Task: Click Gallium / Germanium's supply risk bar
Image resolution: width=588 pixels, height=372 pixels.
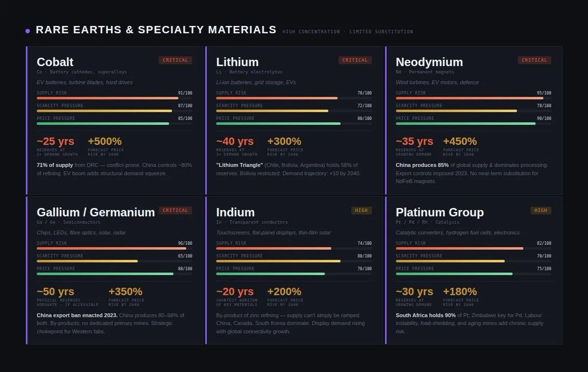Action: 114,248
